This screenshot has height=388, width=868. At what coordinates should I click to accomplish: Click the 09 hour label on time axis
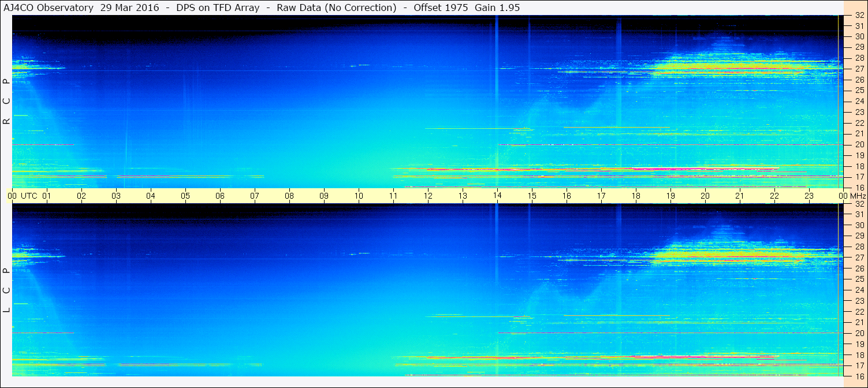(324, 196)
